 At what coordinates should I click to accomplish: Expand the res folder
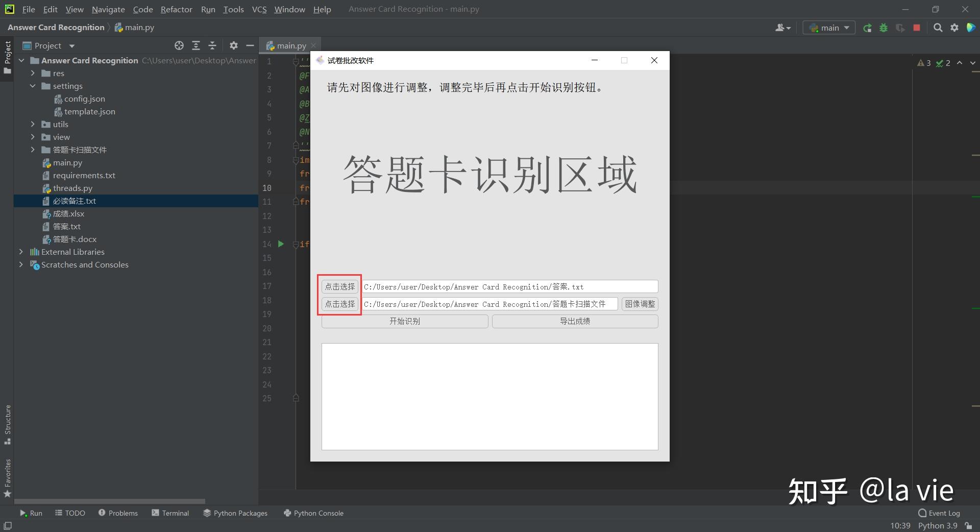pos(33,73)
